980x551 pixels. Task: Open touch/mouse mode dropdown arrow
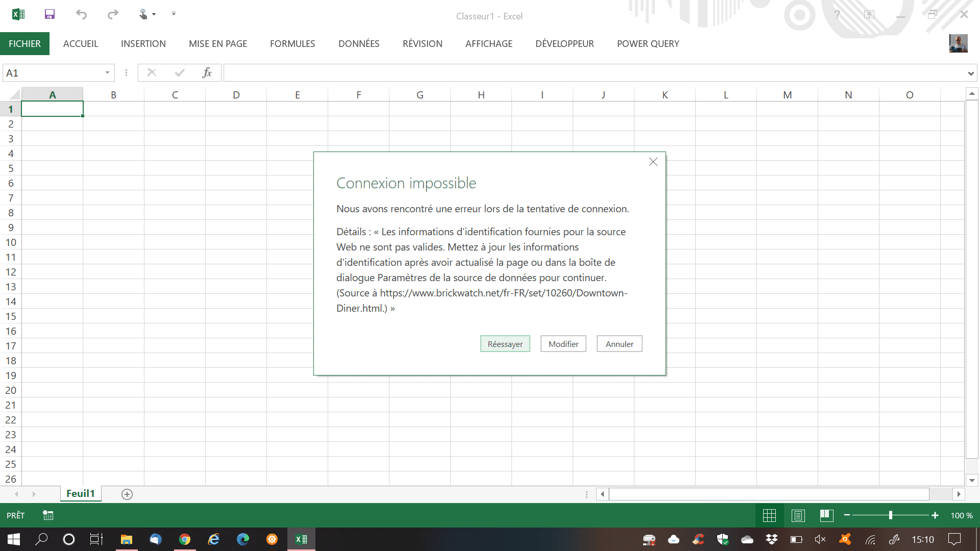pyautogui.click(x=154, y=14)
